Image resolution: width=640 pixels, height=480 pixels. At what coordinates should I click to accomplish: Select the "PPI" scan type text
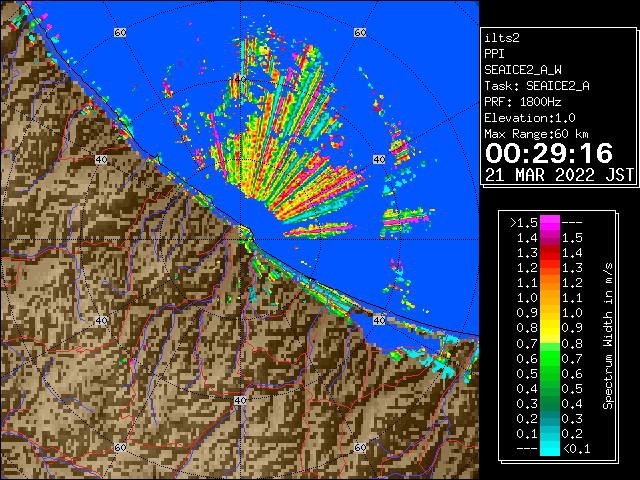[x=494, y=54]
